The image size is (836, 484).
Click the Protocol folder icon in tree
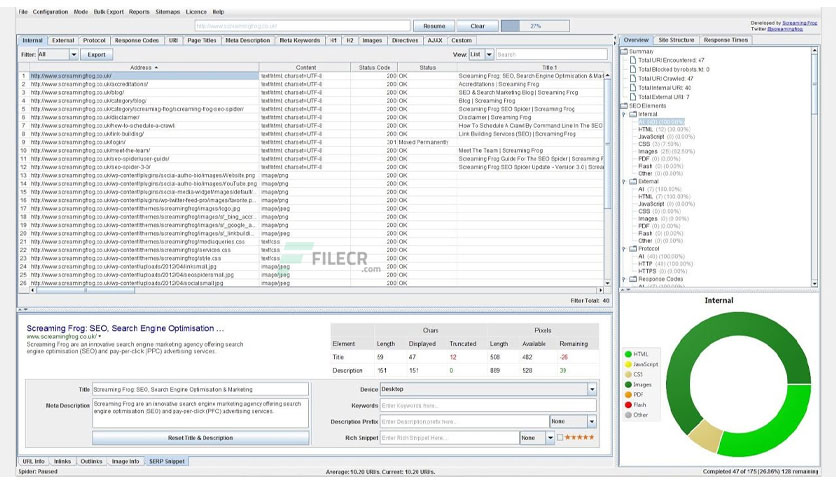633,248
